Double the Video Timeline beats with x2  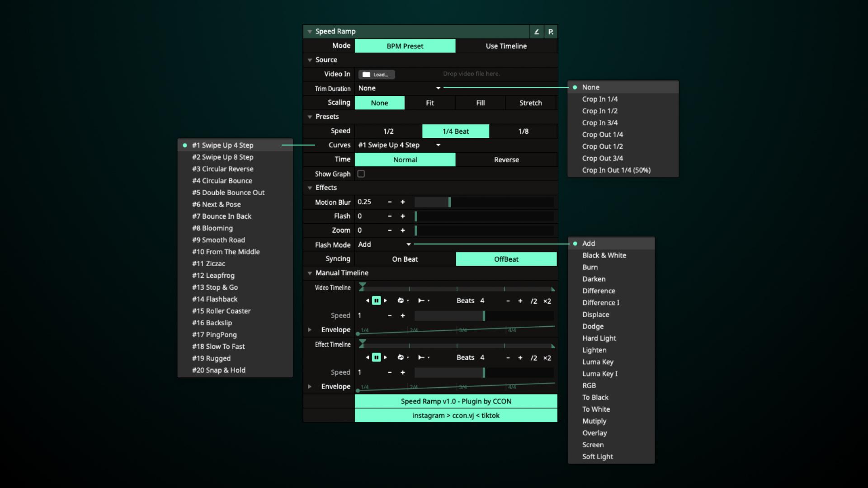547,301
